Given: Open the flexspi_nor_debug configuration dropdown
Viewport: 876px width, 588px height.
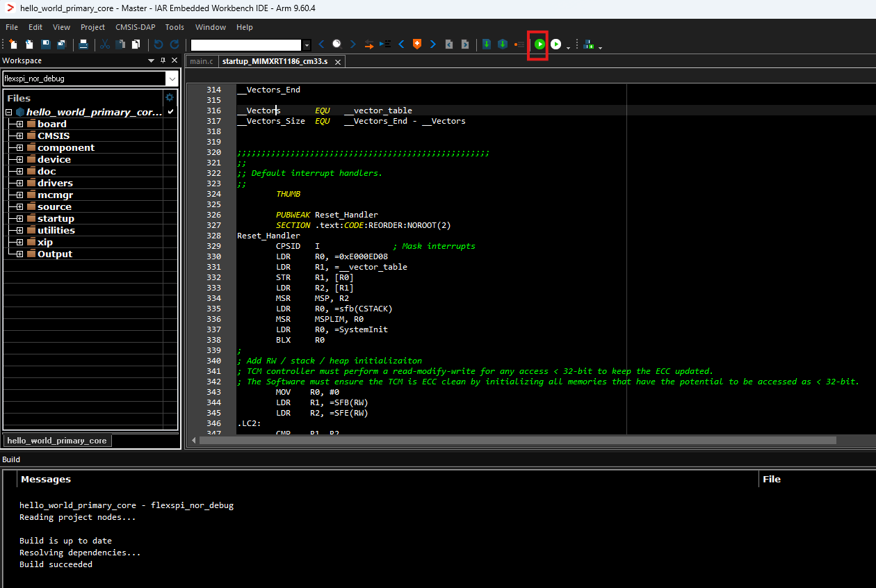Looking at the screenshot, I should click(x=172, y=79).
